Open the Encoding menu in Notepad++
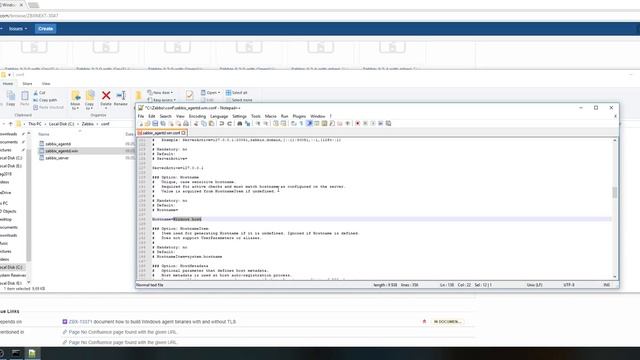640x360 pixels. (x=197, y=116)
